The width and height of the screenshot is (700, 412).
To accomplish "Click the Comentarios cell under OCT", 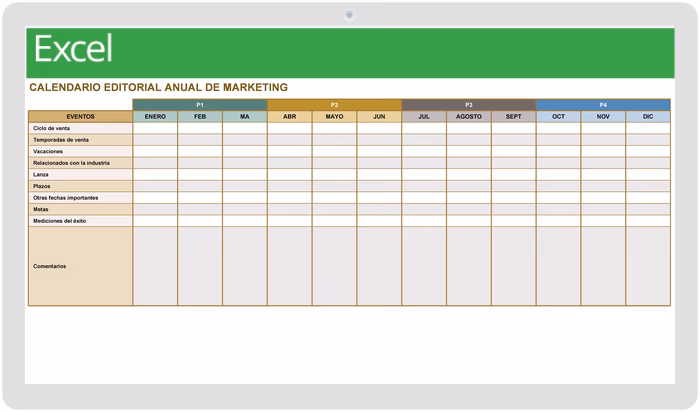I will tap(558, 266).
